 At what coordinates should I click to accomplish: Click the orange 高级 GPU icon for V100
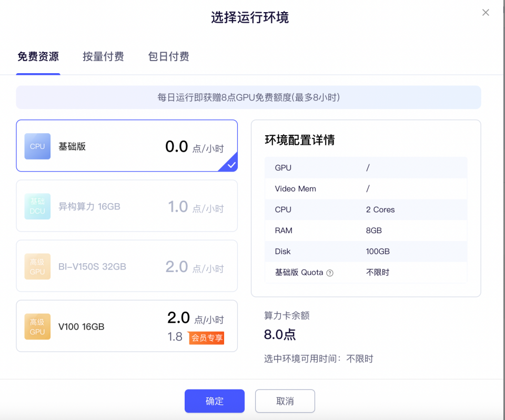click(37, 326)
